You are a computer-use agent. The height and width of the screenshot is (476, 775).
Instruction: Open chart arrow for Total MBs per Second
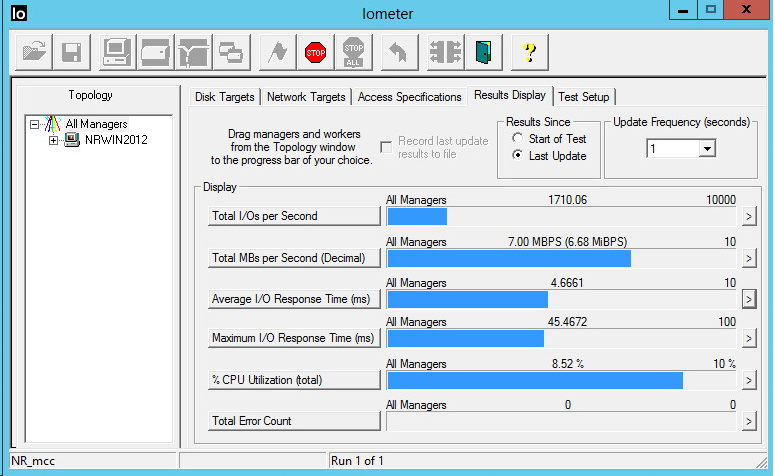tap(749, 259)
